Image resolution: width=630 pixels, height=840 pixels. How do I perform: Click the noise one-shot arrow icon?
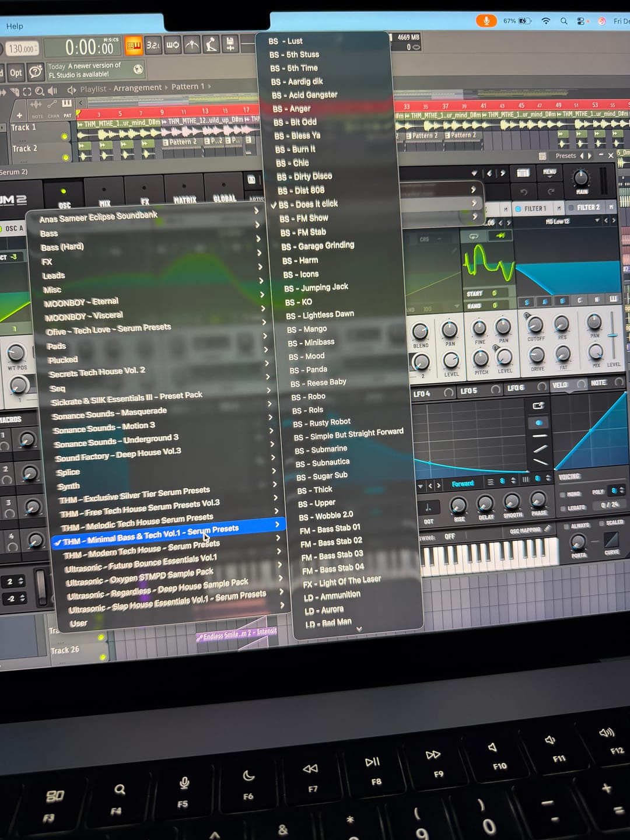501,236
